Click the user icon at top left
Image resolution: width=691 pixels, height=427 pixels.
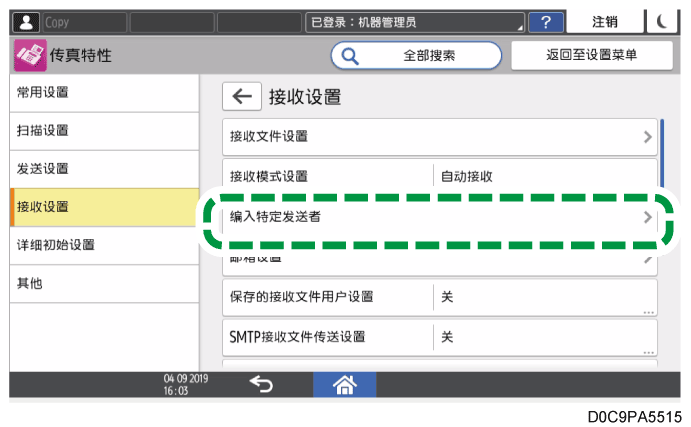pos(27,21)
